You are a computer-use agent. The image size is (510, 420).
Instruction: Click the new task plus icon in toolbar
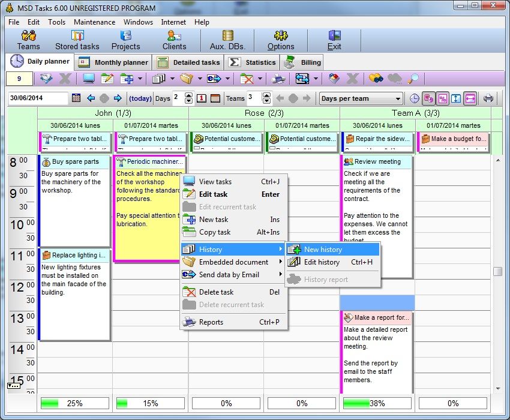coord(127,79)
